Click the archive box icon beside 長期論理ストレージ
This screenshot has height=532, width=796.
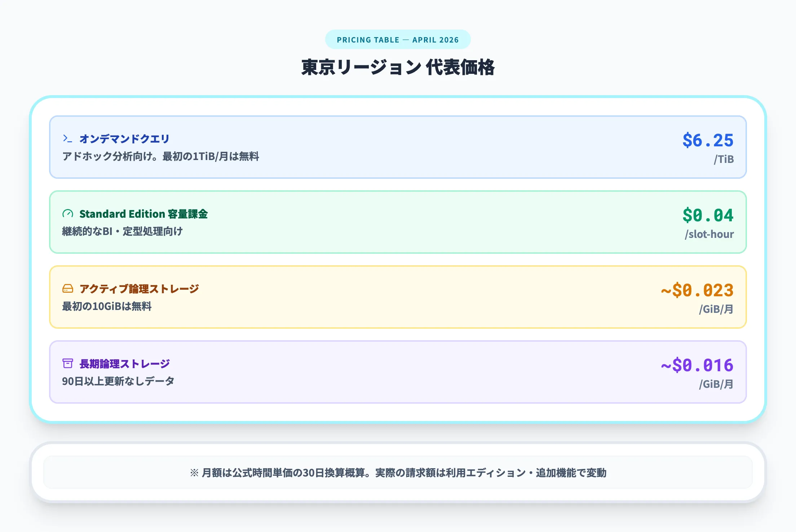(68, 364)
